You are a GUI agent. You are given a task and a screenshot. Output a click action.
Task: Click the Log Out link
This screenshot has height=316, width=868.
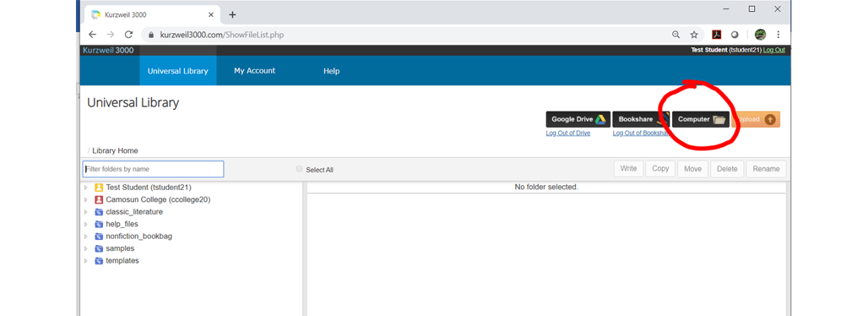(774, 50)
